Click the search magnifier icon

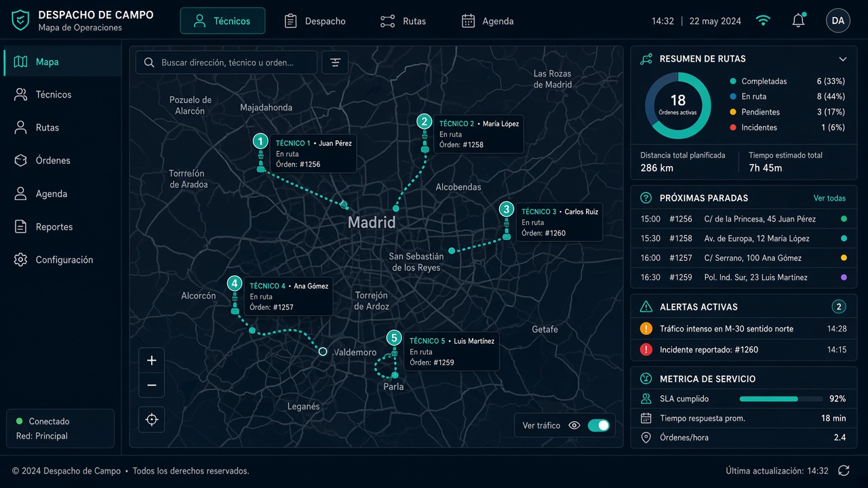(x=149, y=62)
